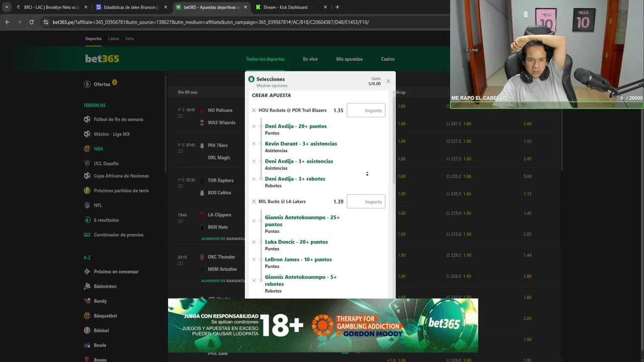Select Extra in top bar
Image resolution: width=644 pixels, height=362 pixels.
[x=129, y=39]
